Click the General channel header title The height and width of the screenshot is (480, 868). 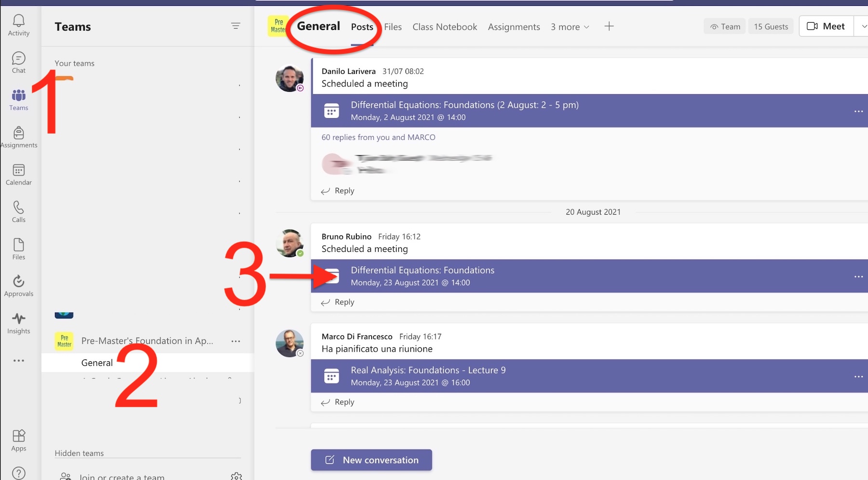(x=318, y=26)
